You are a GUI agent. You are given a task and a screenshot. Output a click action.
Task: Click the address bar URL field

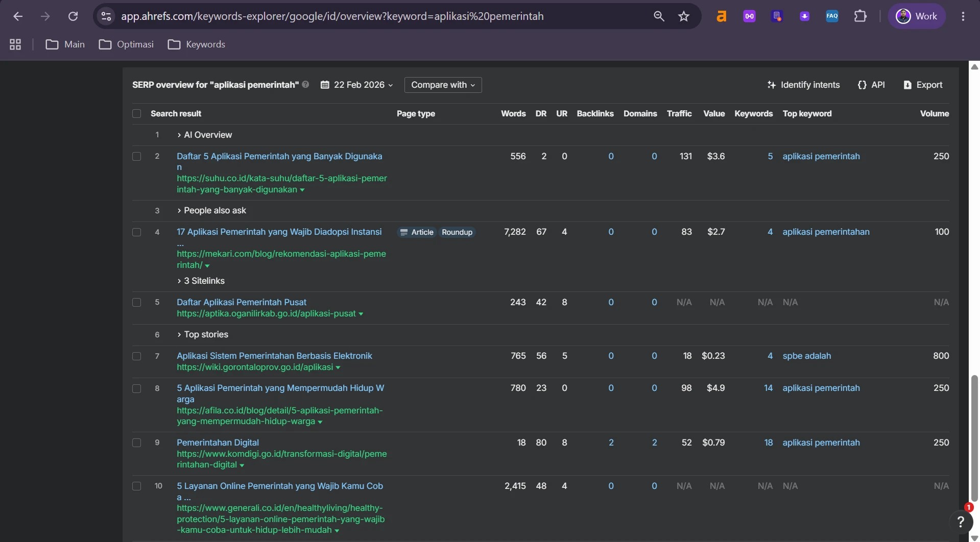pyautogui.click(x=332, y=16)
